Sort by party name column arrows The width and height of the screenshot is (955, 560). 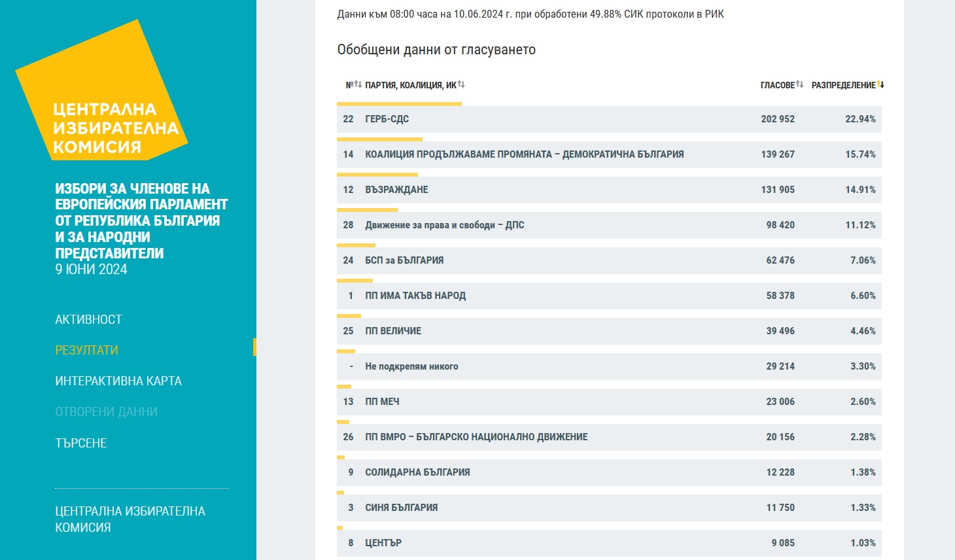(461, 85)
